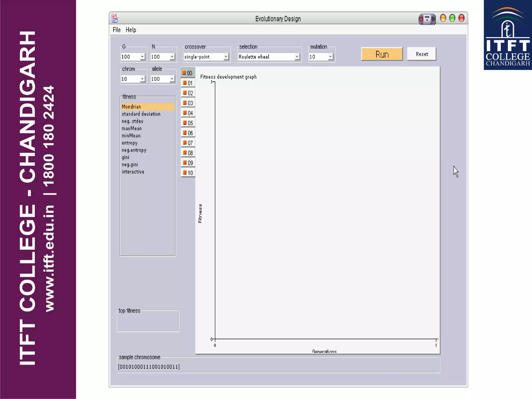Click the orange square icon on tab 10
The height and width of the screenshot is (399, 532).
click(x=185, y=172)
